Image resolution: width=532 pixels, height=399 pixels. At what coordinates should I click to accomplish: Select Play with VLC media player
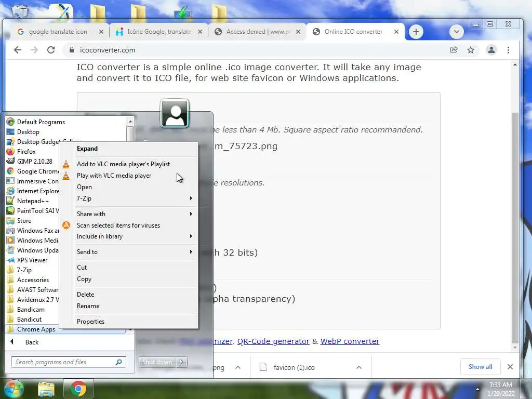click(x=129, y=176)
